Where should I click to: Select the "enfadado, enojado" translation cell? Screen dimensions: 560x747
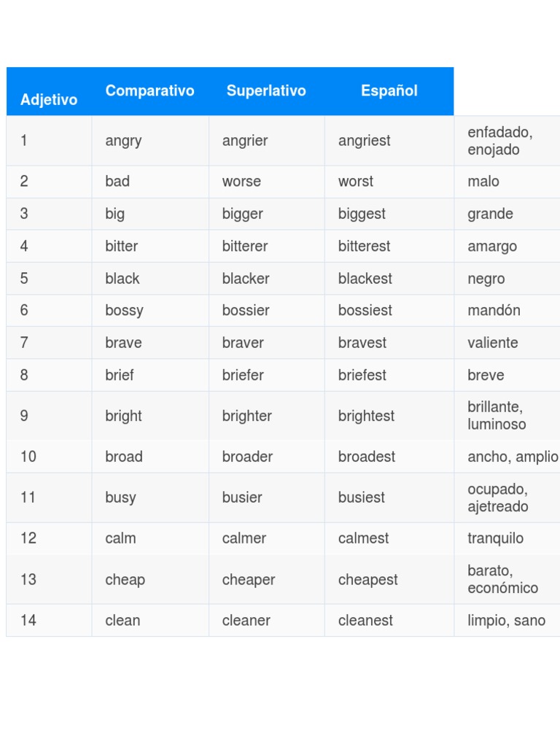tap(499, 141)
